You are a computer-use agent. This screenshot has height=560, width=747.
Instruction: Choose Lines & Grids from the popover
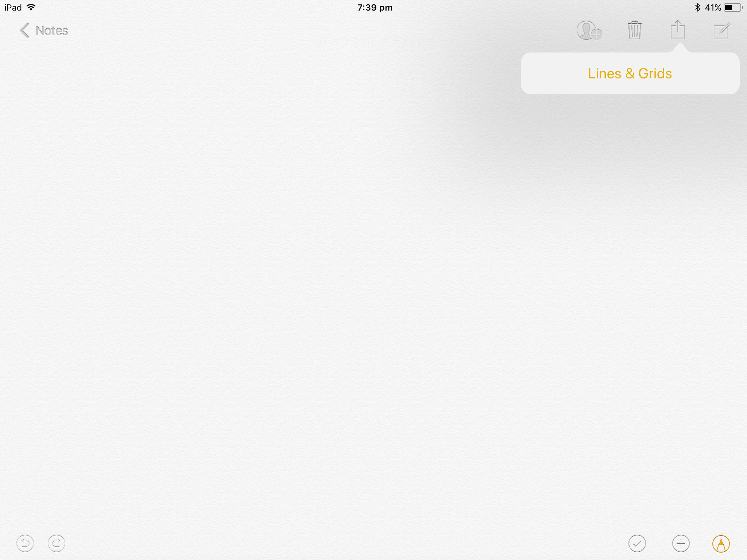pos(630,74)
